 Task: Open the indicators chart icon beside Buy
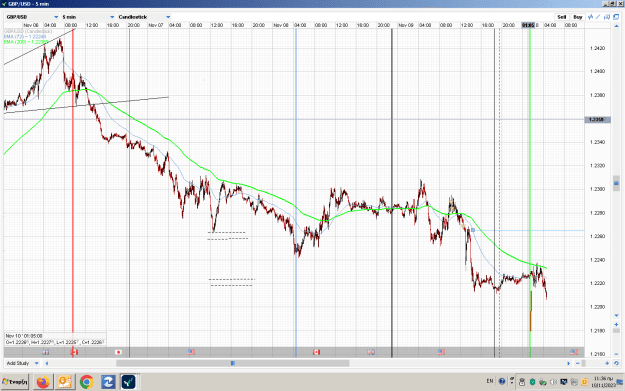(590, 17)
